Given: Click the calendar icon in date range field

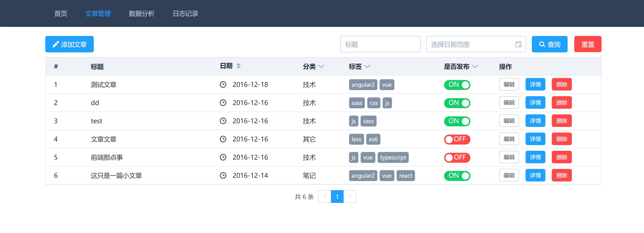Looking at the screenshot, I should [518, 44].
